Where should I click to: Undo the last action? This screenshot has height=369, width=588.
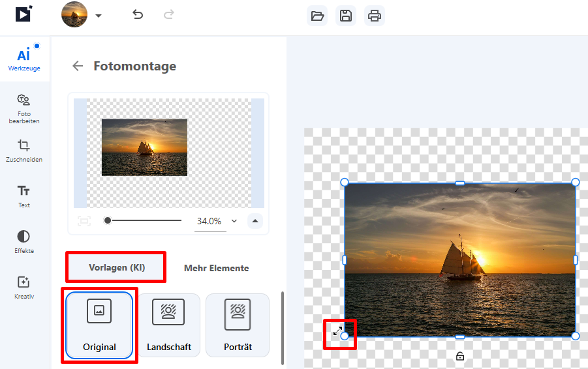(138, 14)
